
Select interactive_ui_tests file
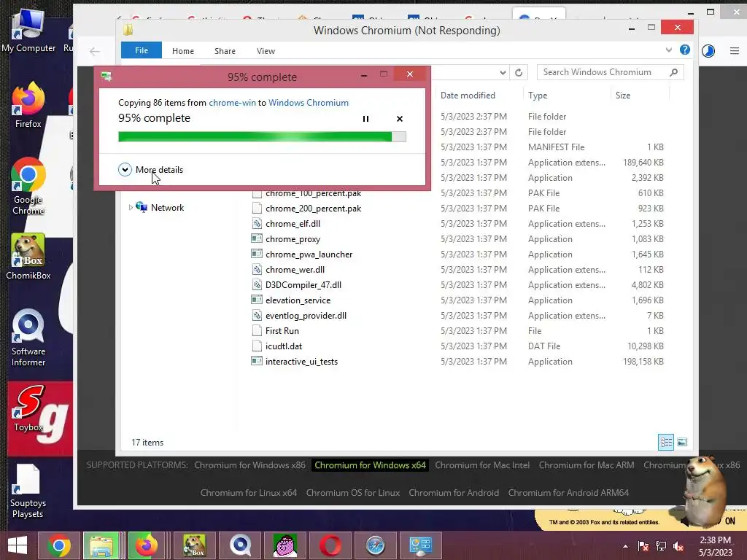click(x=301, y=362)
